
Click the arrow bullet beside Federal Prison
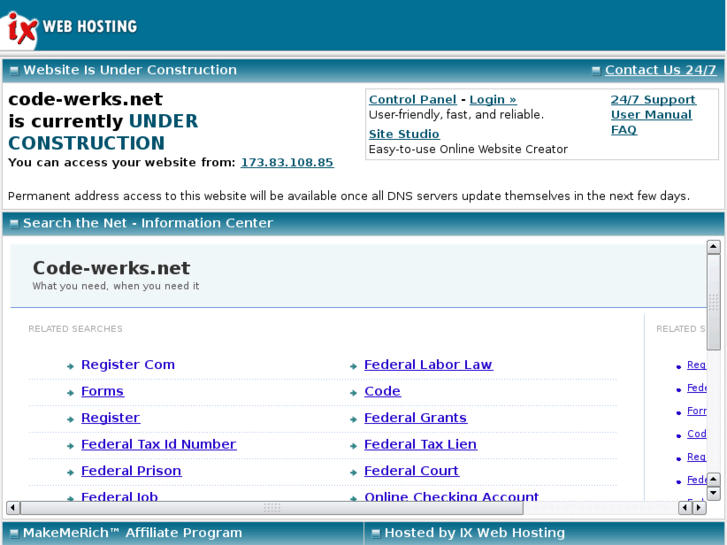[70, 473]
